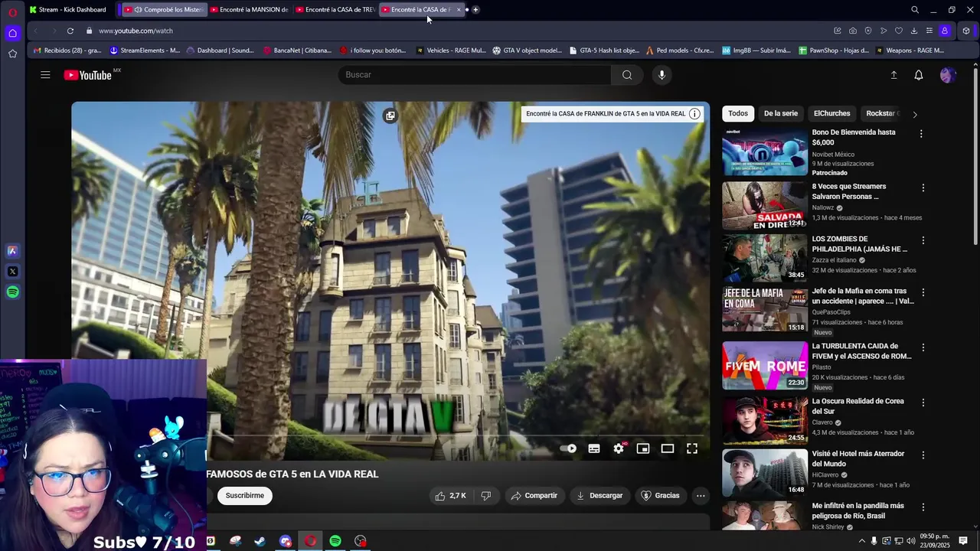Screen dimensions: 980x551
Task: Focus the YouTube Buscar search field
Action: click(475, 75)
